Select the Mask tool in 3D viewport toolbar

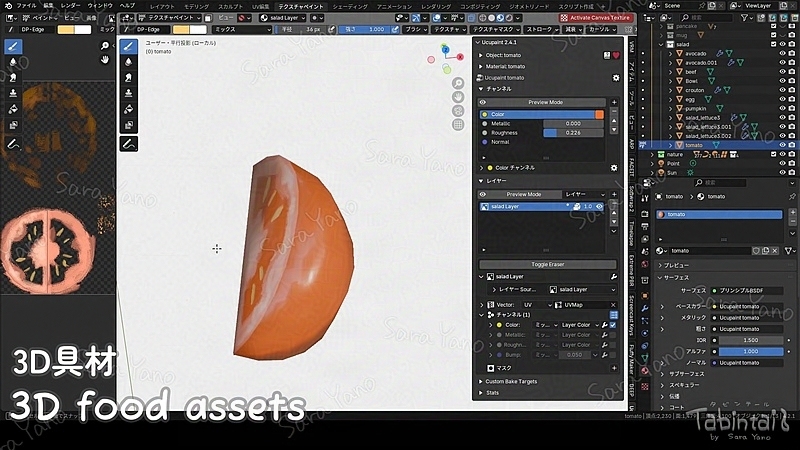click(x=129, y=125)
